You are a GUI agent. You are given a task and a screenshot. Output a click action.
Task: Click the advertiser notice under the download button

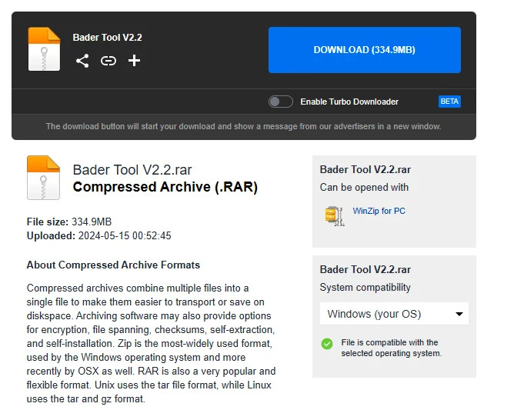click(243, 126)
